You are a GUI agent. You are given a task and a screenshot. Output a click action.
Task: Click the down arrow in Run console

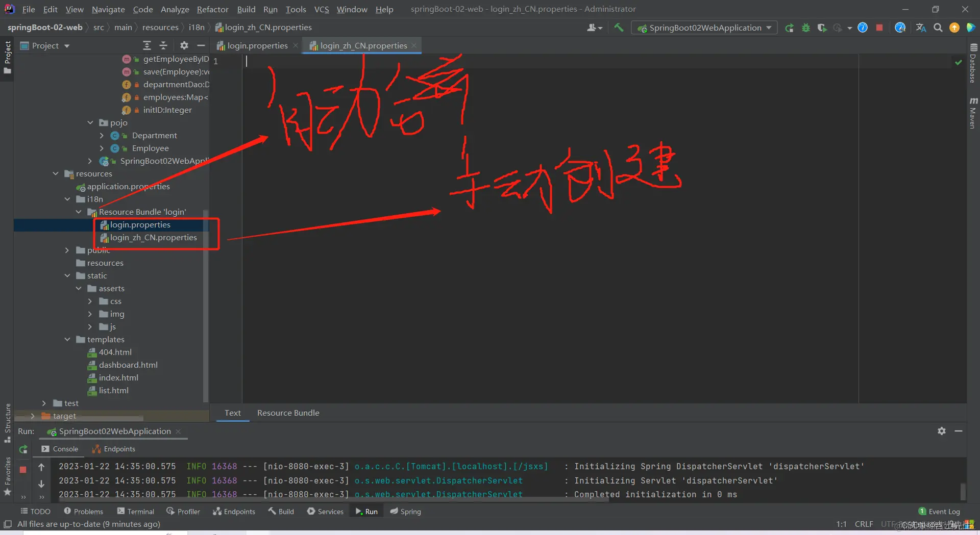tap(41, 483)
